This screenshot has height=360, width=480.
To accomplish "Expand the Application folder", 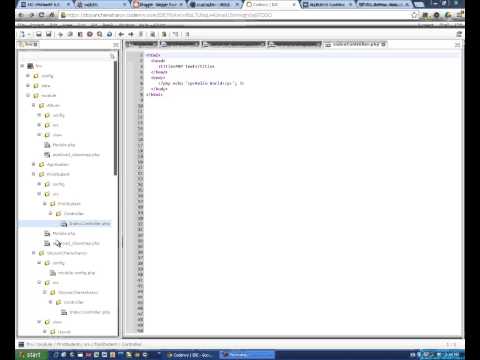I will pos(34,164).
